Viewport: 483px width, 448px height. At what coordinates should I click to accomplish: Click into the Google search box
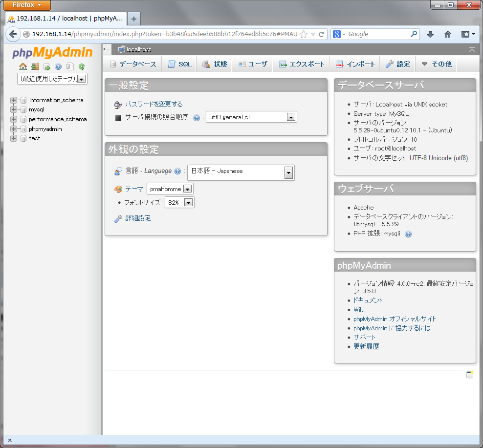378,34
